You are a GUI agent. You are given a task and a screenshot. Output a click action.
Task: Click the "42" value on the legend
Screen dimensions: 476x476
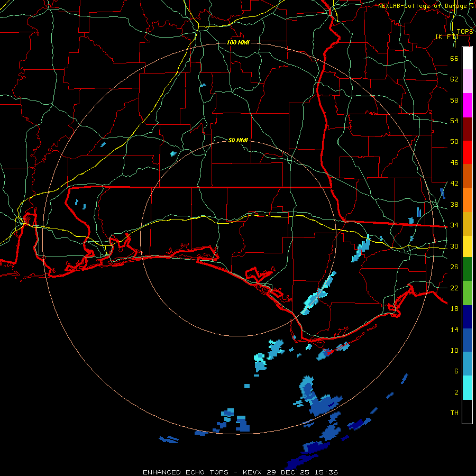pyautogui.click(x=454, y=184)
